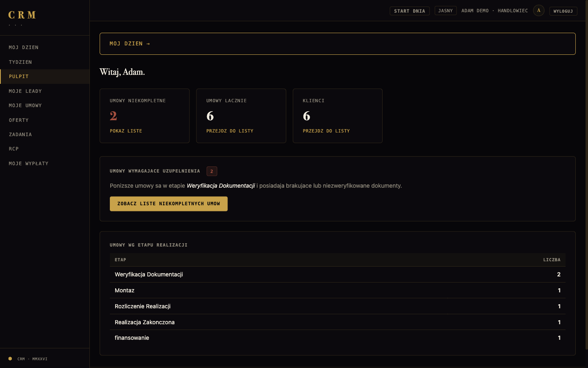Click the Klienci count 6

coord(307,116)
